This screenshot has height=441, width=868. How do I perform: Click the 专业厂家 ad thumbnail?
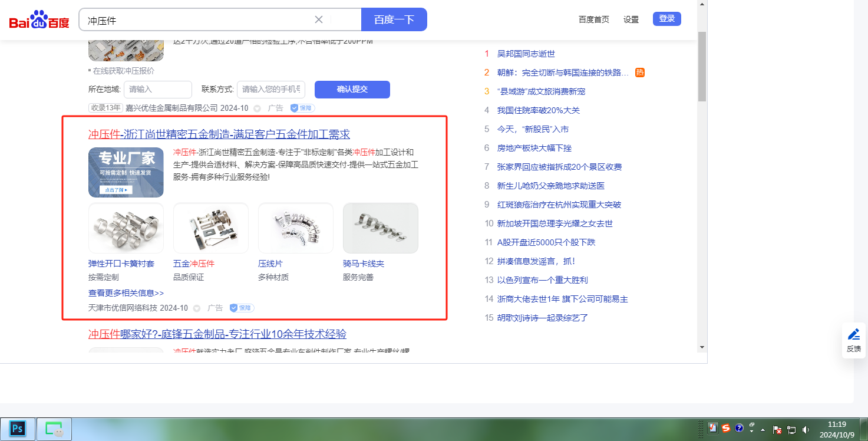pyautogui.click(x=126, y=172)
